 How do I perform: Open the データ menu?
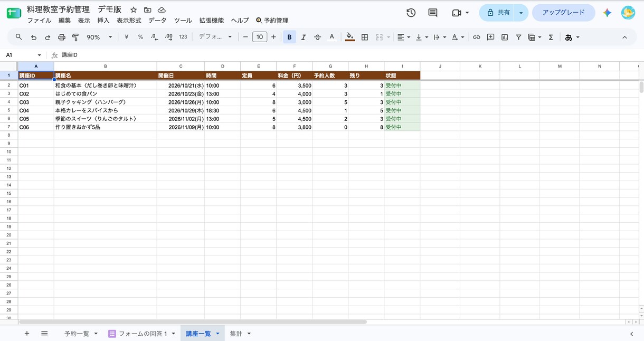[157, 21]
